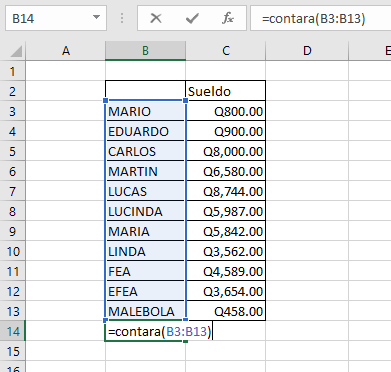Click the cell containing MARIA
391x372 pixels.
pos(145,231)
